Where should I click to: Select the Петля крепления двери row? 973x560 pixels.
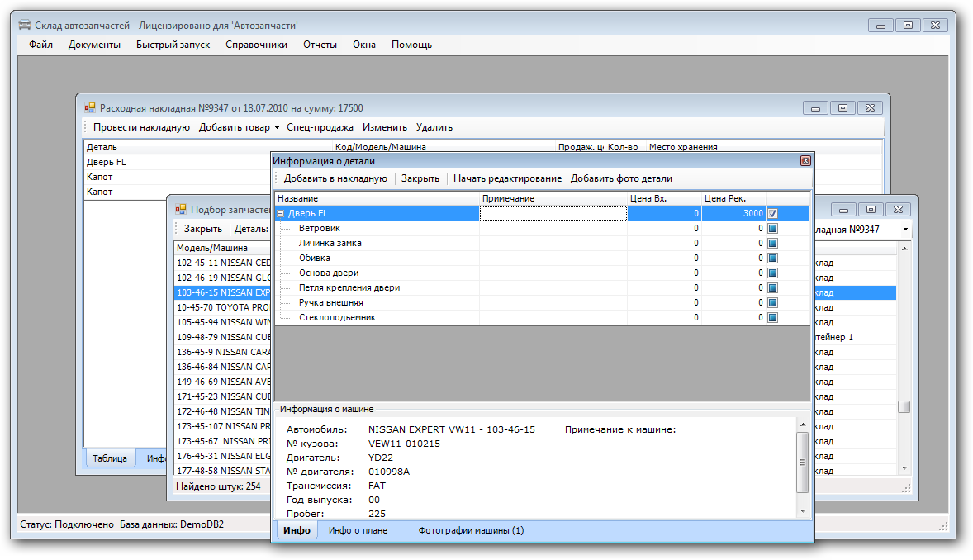[349, 288]
